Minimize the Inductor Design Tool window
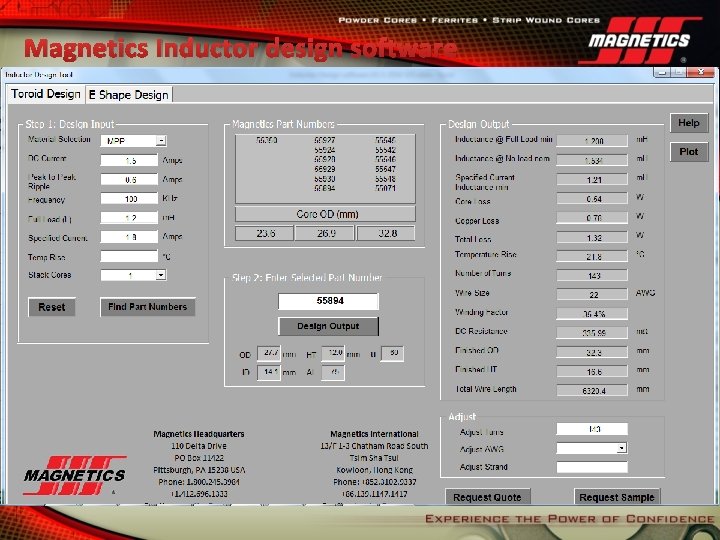Viewport: 720px width, 540px height. point(662,73)
